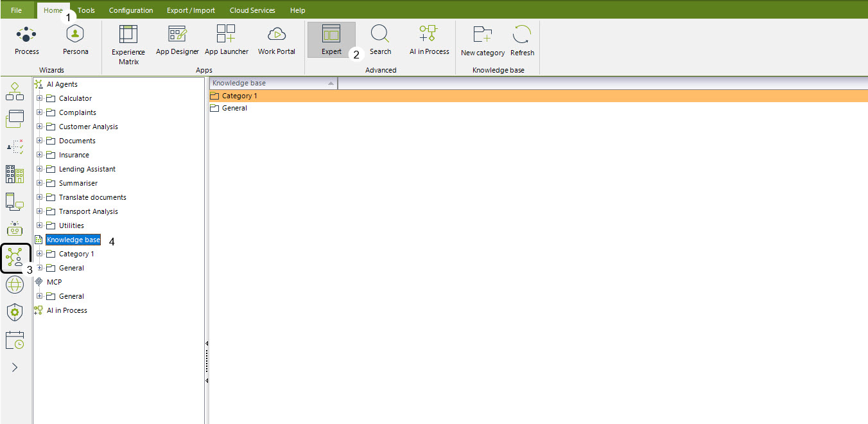Select General folder in right list
Screen dimensions: 868x424
[234, 108]
